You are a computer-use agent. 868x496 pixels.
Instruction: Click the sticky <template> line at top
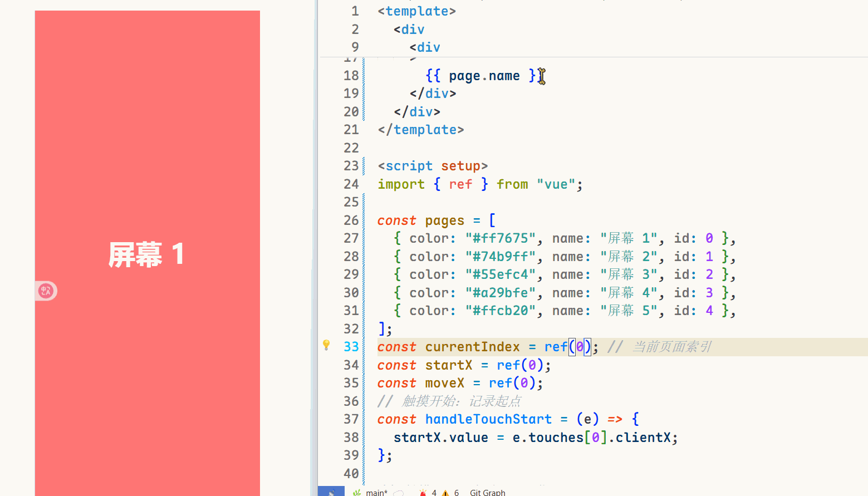pyautogui.click(x=416, y=11)
